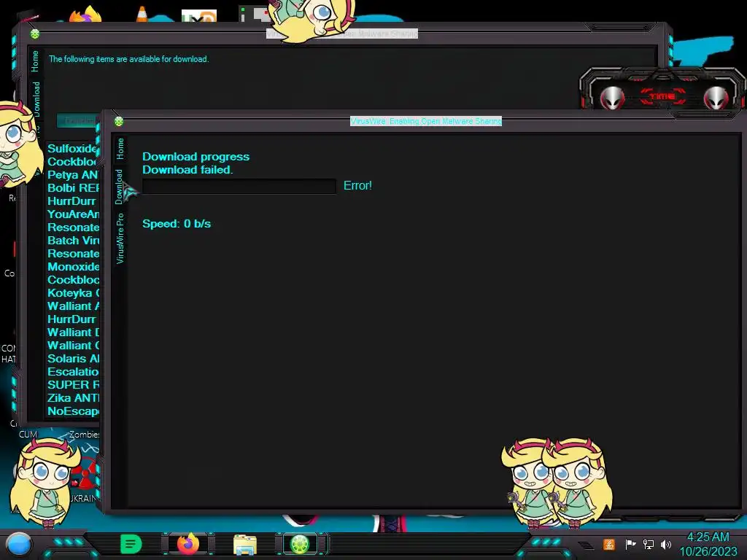The height and width of the screenshot is (560, 747).
Task: Open the network tray icon
Action: point(649,544)
